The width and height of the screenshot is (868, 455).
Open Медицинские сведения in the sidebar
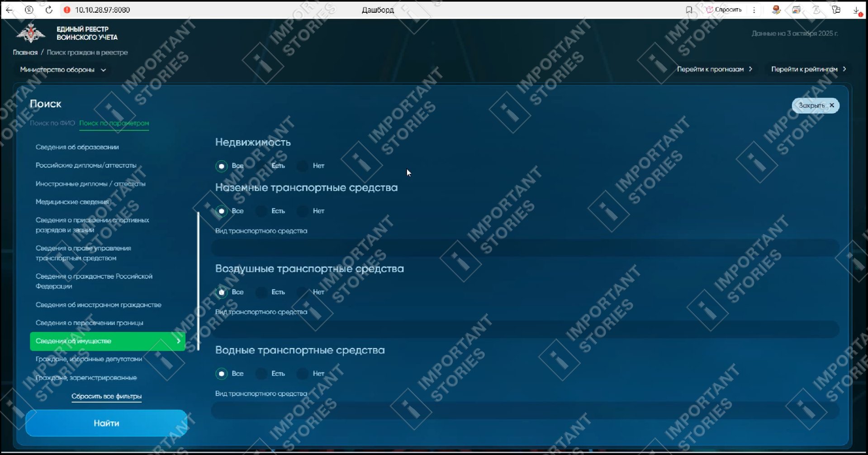coord(72,202)
